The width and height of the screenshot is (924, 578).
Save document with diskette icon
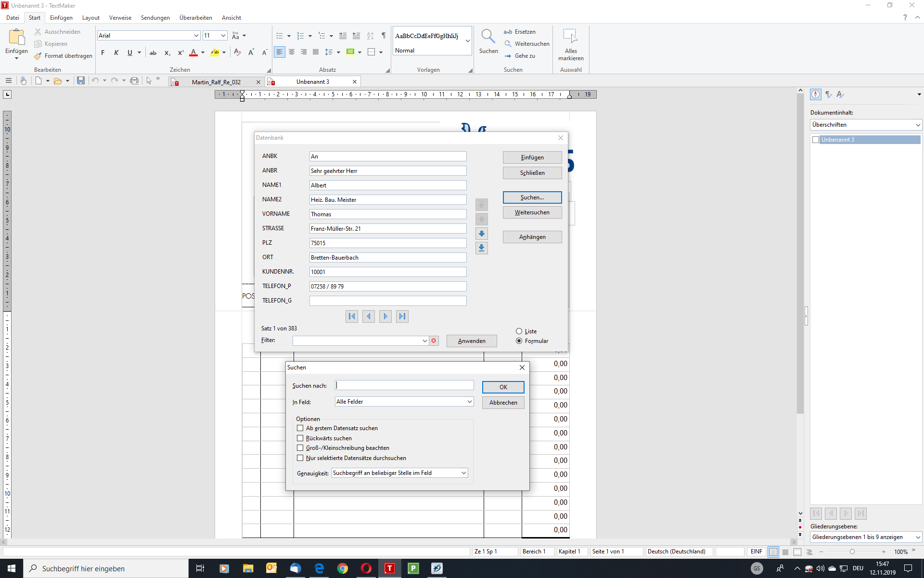coord(81,81)
